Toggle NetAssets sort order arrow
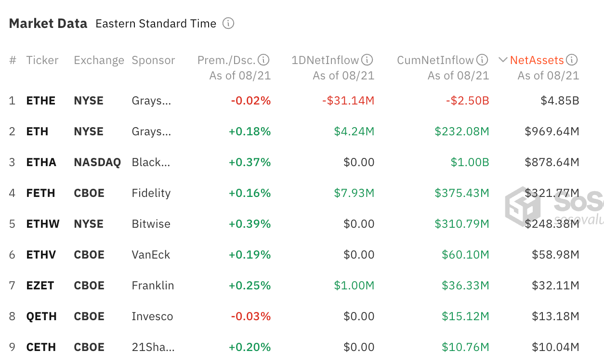The height and width of the screenshot is (364, 604). 503,60
